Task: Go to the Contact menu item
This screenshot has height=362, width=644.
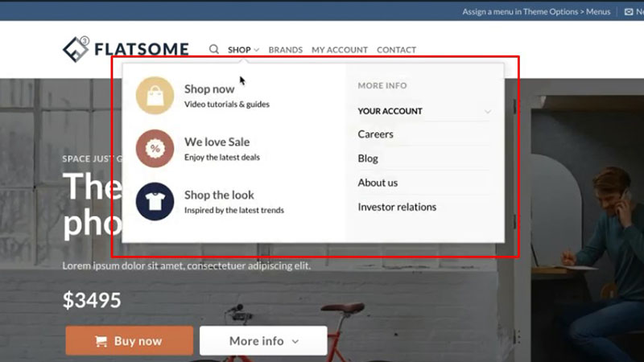Action: pyautogui.click(x=396, y=50)
